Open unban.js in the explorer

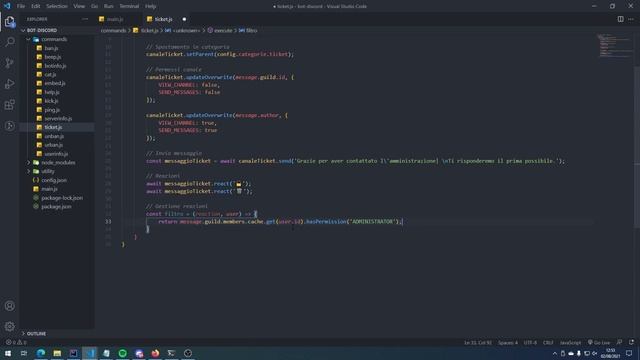[x=54, y=136]
